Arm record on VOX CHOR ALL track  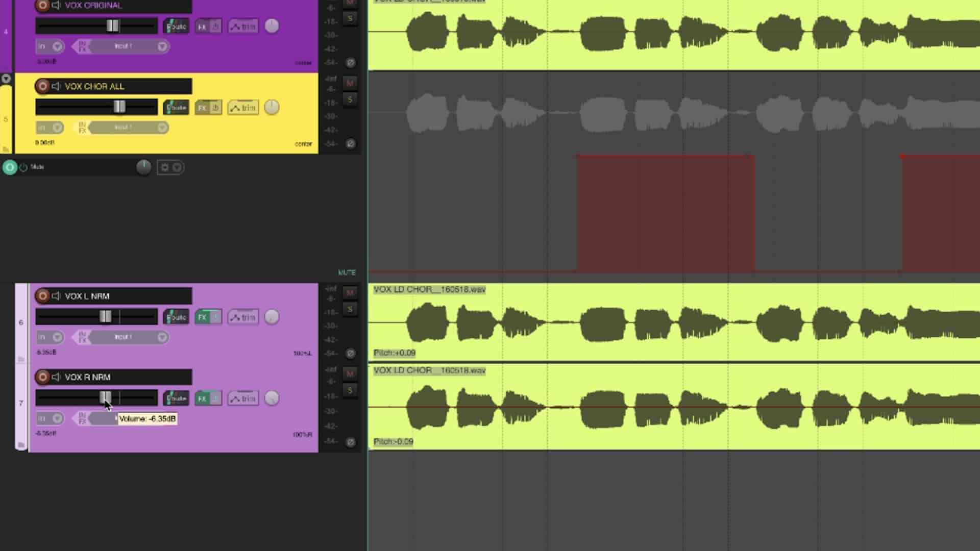[42, 86]
